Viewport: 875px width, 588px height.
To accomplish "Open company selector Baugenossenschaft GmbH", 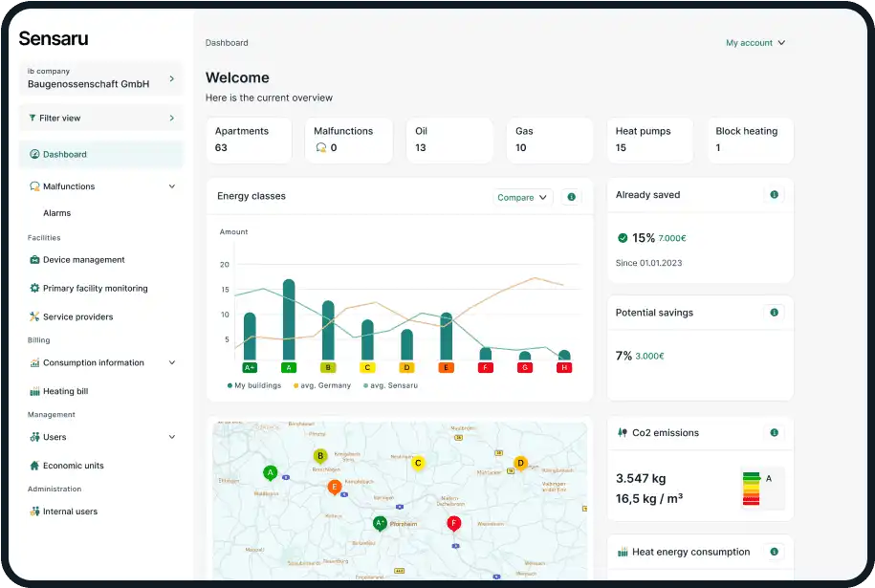I will [101, 78].
